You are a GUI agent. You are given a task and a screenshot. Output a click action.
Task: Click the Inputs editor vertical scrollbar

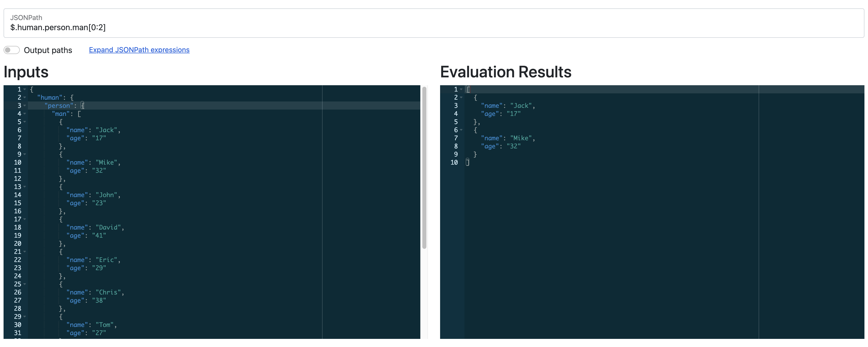coord(424,168)
